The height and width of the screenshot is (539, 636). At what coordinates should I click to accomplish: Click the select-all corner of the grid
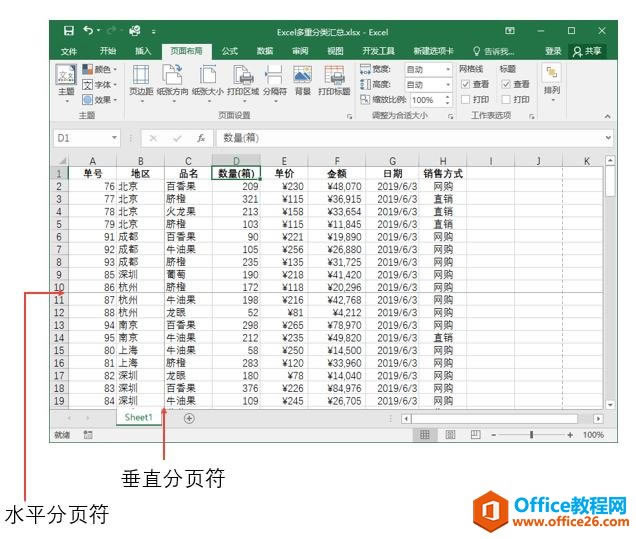[60, 161]
